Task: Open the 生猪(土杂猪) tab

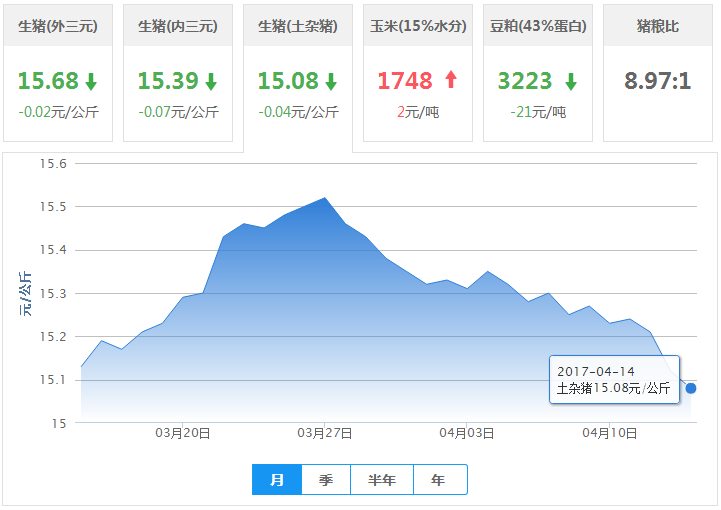Action: [298, 26]
